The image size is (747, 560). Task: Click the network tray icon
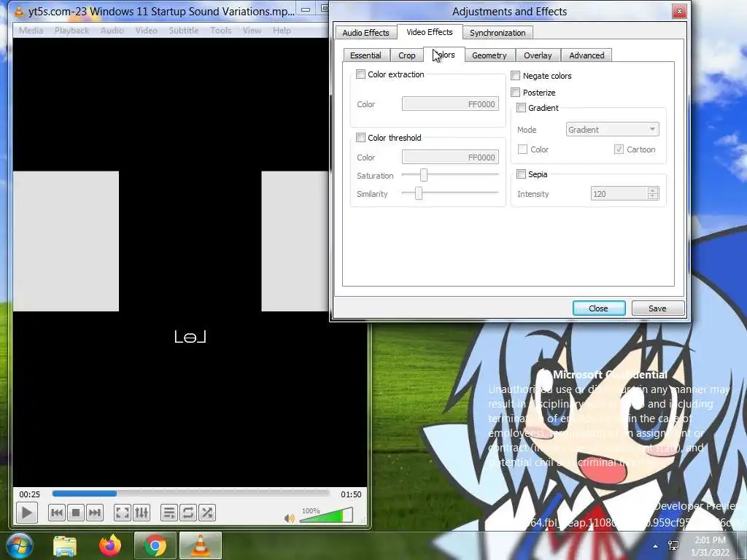[x=673, y=545]
